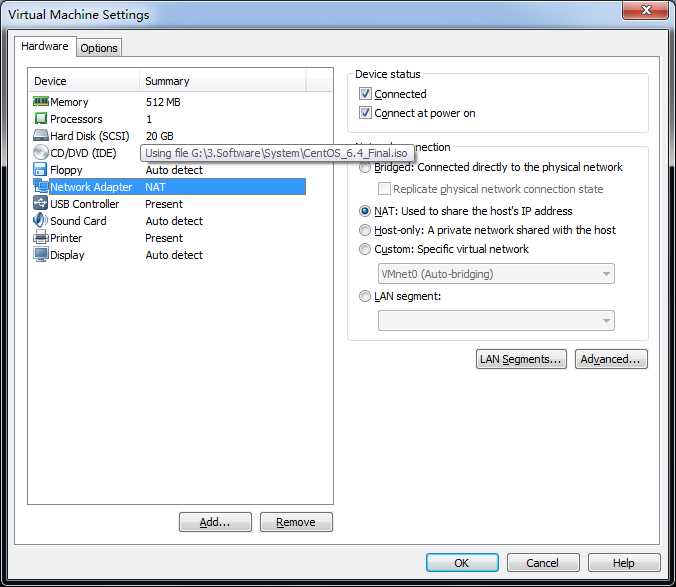Image resolution: width=676 pixels, height=587 pixels.
Task: Switch to the Hardware tab
Action: (x=45, y=46)
